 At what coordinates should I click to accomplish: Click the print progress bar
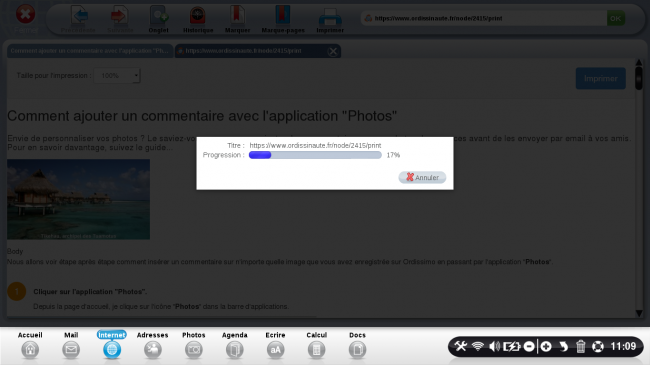click(315, 155)
